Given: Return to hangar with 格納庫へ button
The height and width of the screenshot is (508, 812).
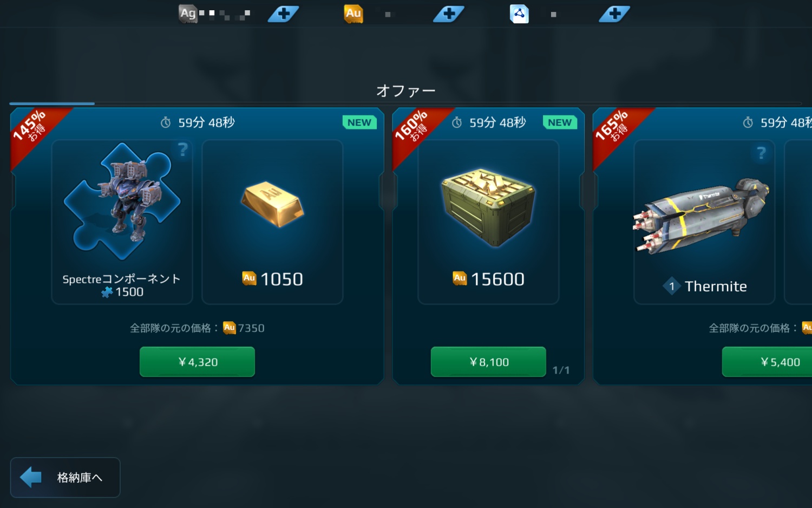Looking at the screenshot, I should click(65, 477).
